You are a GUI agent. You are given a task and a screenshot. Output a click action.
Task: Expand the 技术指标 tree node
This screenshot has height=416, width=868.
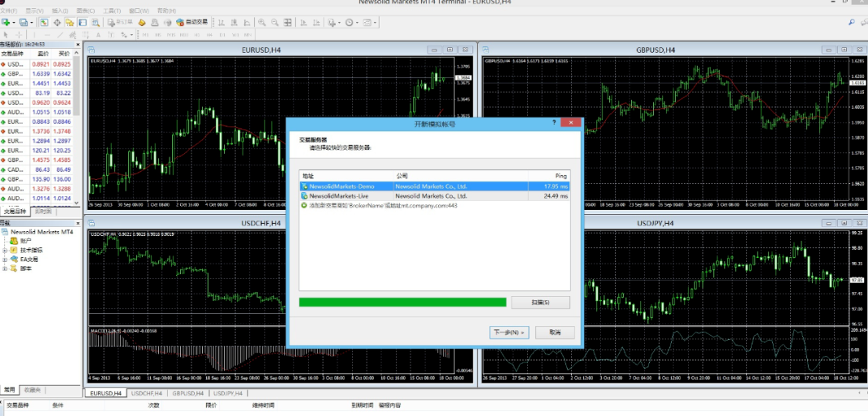pyautogui.click(x=4, y=250)
